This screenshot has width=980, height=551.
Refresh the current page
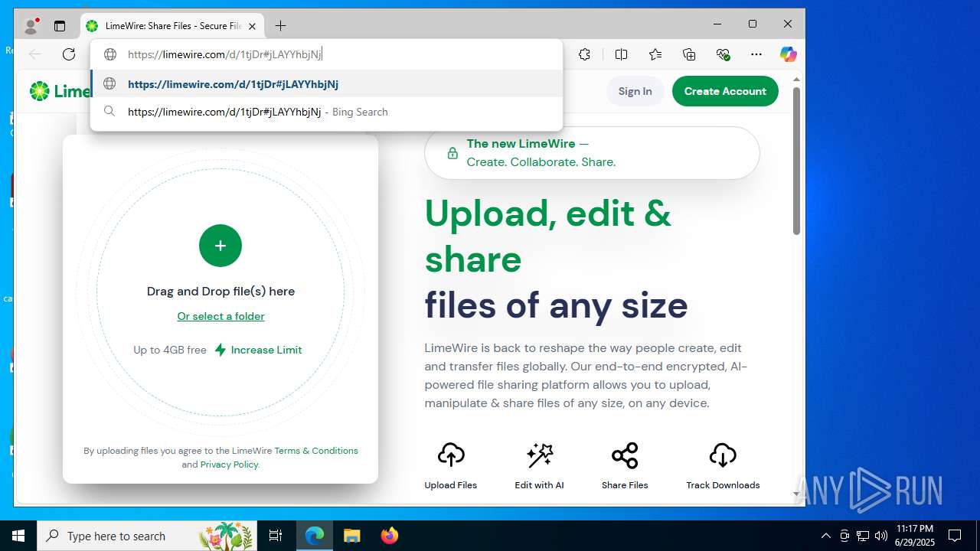[x=69, y=54]
